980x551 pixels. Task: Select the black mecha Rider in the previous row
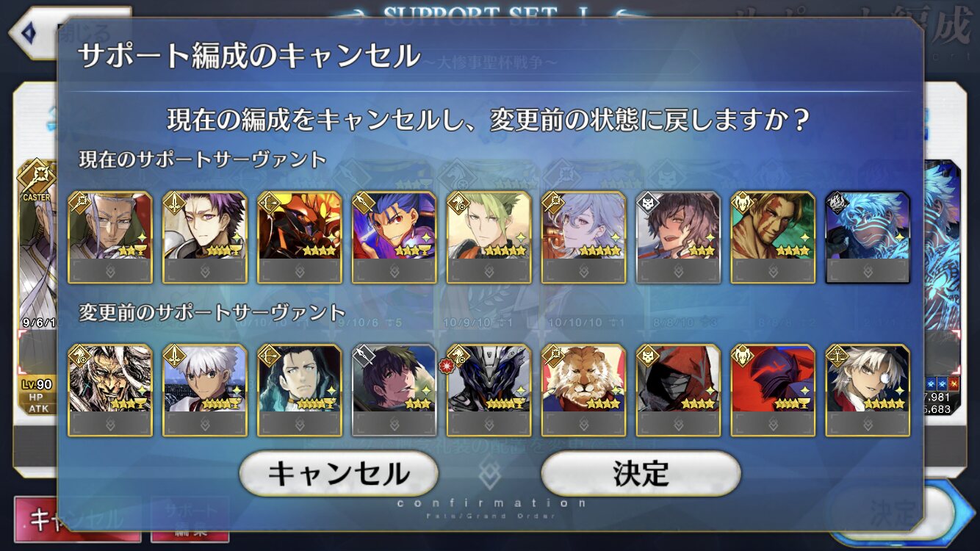tap(489, 391)
